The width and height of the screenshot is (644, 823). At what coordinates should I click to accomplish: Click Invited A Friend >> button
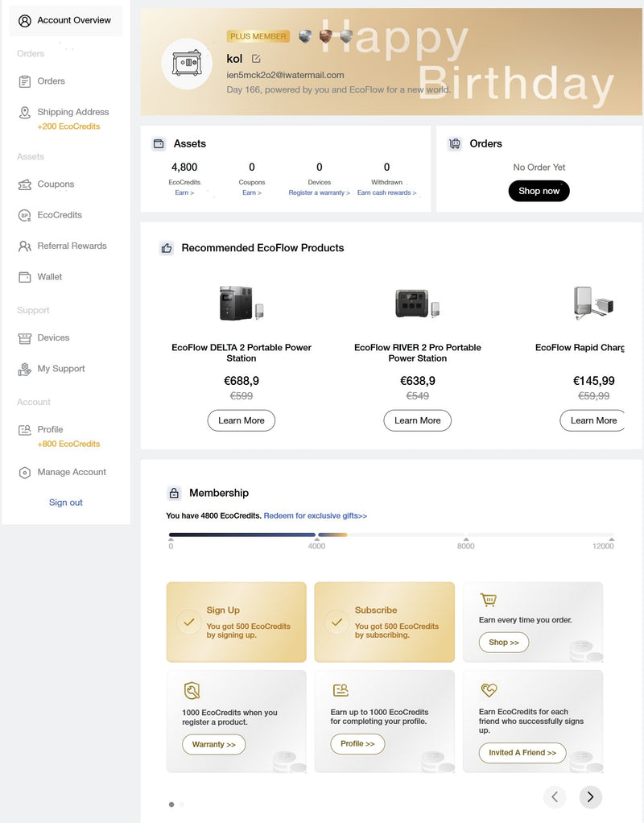click(x=522, y=753)
